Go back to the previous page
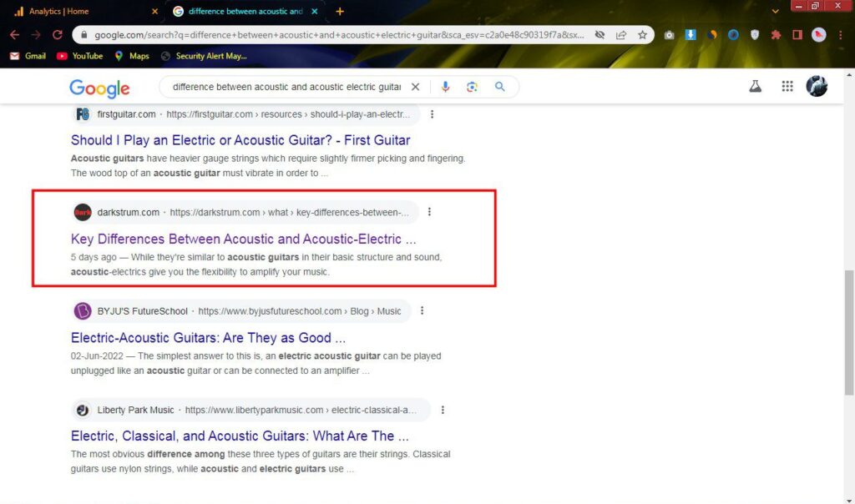This screenshot has height=504, width=855. [15, 35]
